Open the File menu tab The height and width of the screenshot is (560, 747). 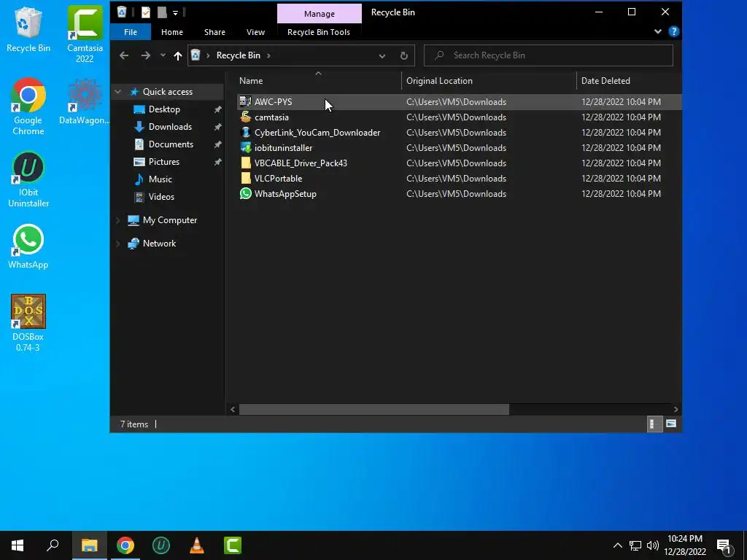[x=131, y=32]
